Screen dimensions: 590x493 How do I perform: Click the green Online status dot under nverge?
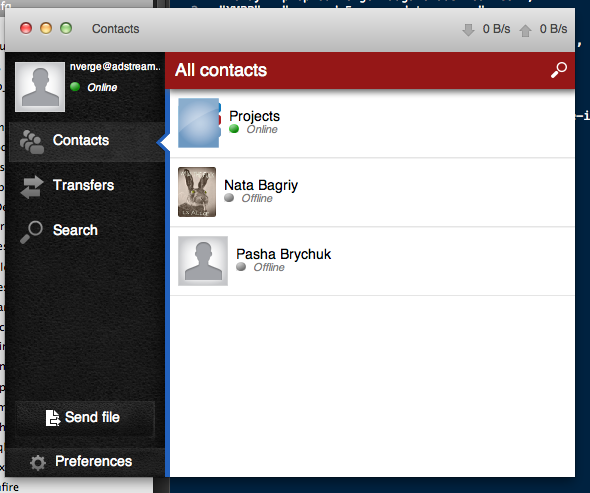pos(75,87)
